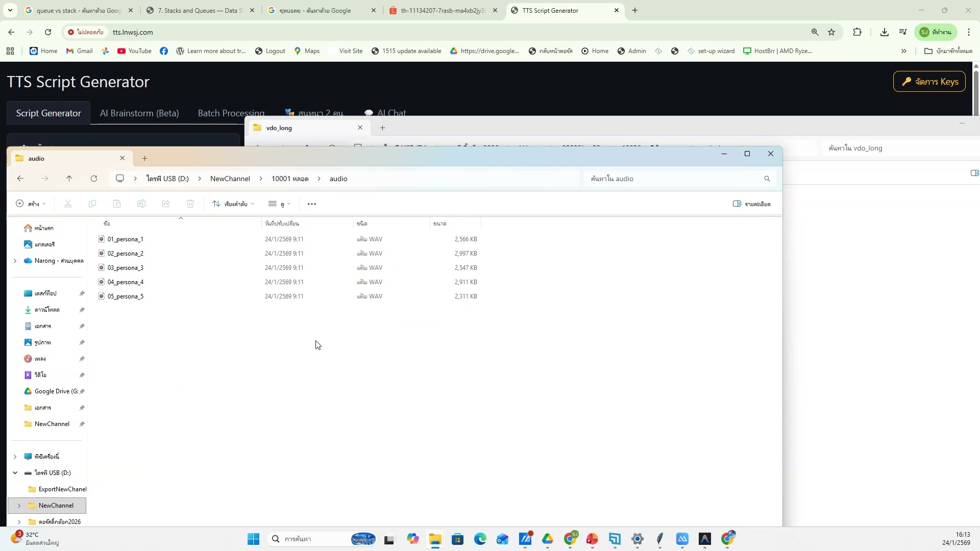The width and height of the screenshot is (980, 551).
Task: Open the สร้าง (New) dropdown
Action: tap(30, 204)
